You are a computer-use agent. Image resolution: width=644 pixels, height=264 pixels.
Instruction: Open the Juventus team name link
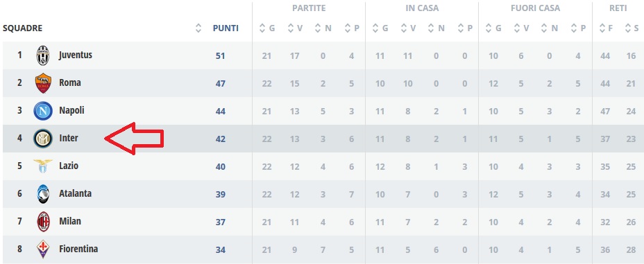tap(76, 55)
